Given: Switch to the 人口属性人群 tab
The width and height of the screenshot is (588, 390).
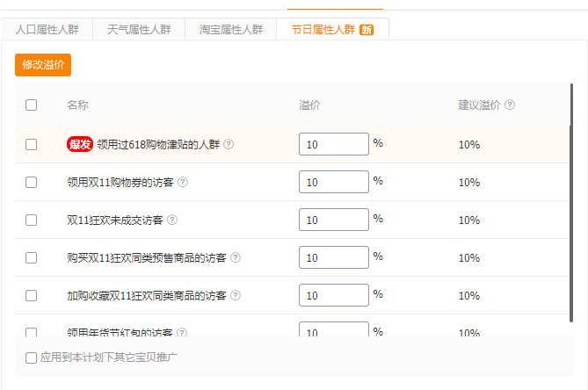Looking at the screenshot, I should point(47,29).
